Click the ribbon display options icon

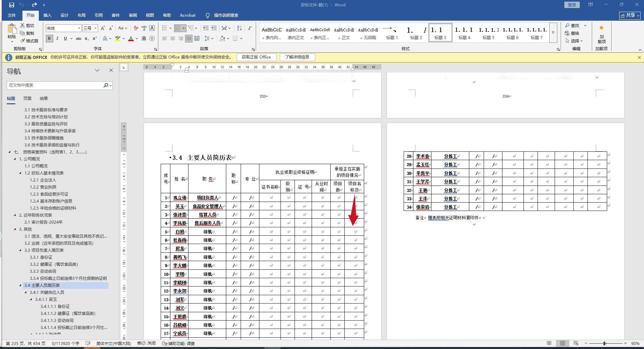tap(590, 5)
